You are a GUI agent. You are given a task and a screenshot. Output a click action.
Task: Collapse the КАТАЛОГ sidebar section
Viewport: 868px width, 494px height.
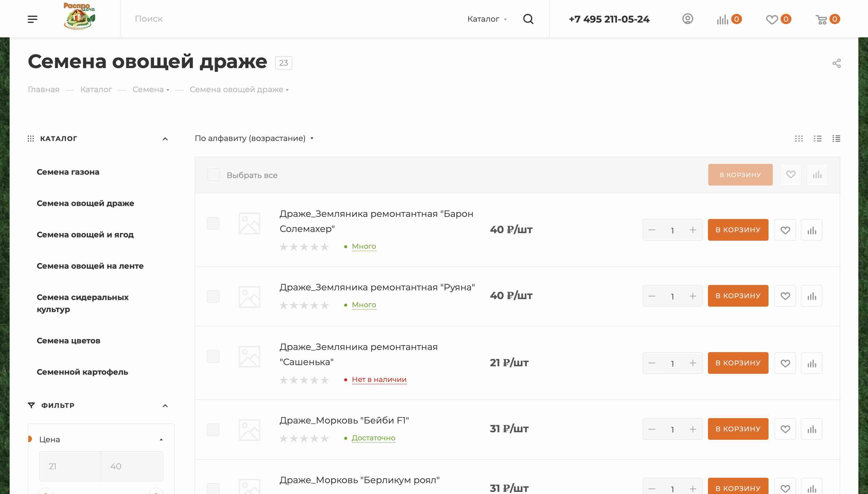point(165,139)
